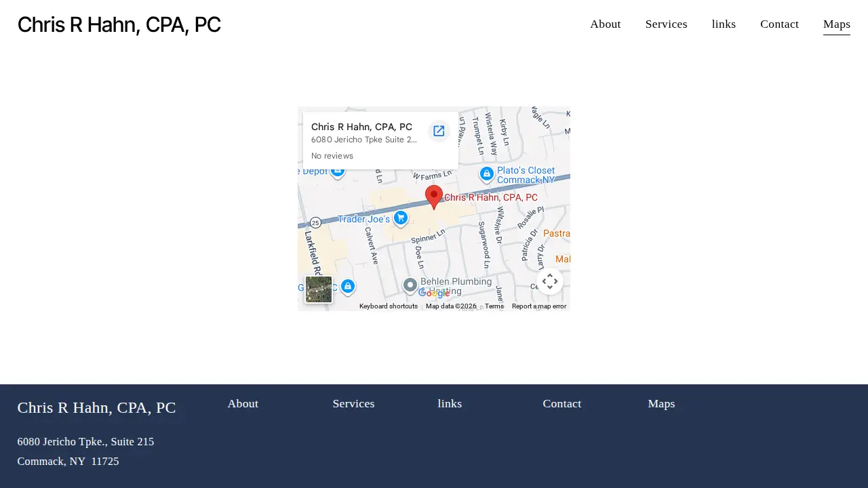Click the Spinner Ln street label
The width and height of the screenshot is (868, 488).
pos(428,235)
